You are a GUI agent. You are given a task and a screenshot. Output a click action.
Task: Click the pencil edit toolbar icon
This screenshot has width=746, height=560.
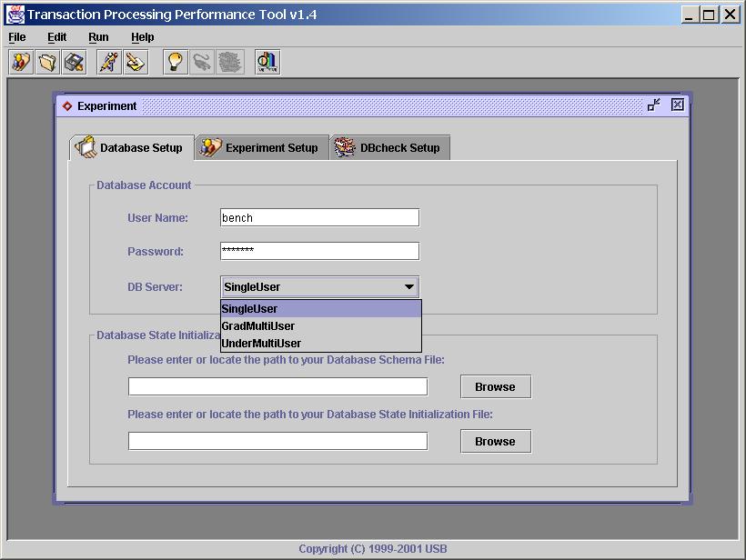109,62
